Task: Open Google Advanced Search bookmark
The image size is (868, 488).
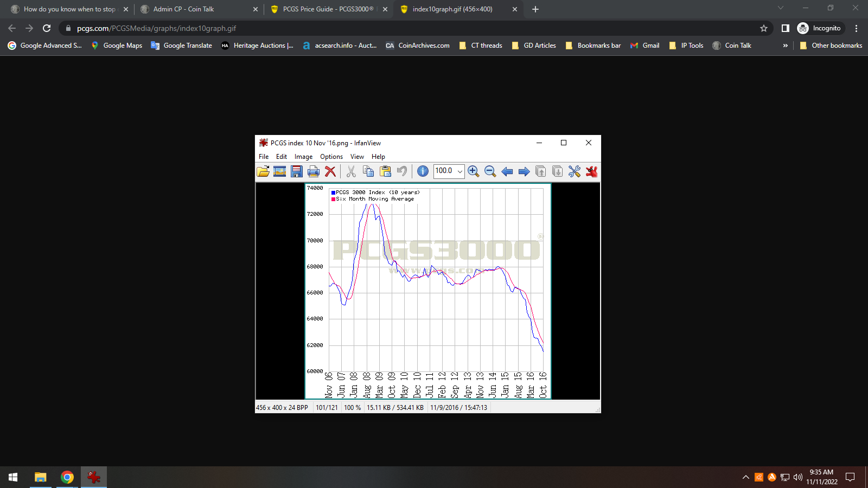Action: pyautogui.click(x=45, y=46)
